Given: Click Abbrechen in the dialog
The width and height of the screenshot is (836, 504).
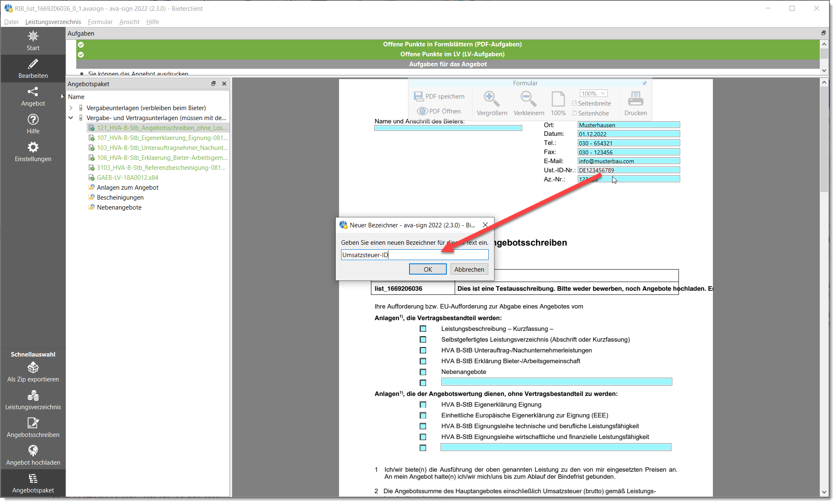Looking at the screenshot, I should pos(469,269).
